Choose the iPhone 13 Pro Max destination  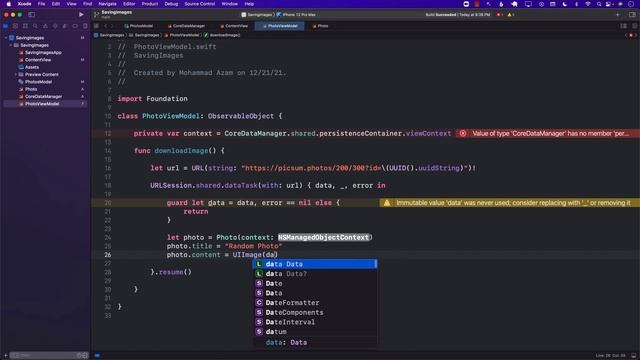297,15
